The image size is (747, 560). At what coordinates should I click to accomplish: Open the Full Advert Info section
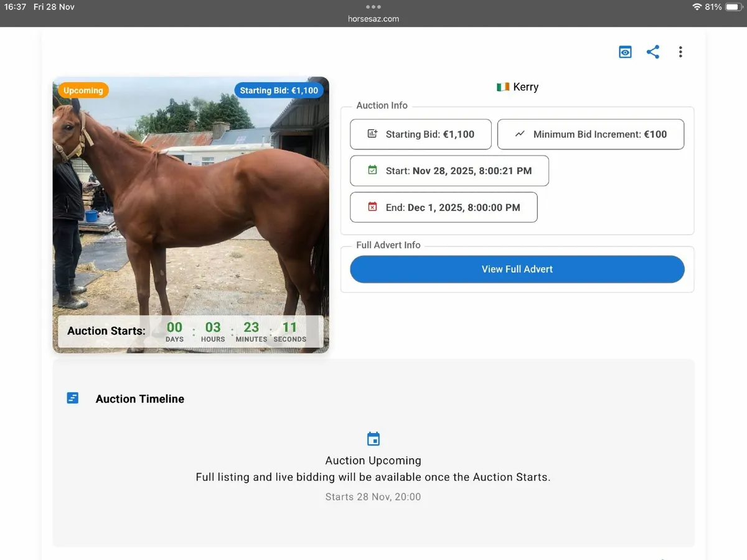(x=388, y=245)
